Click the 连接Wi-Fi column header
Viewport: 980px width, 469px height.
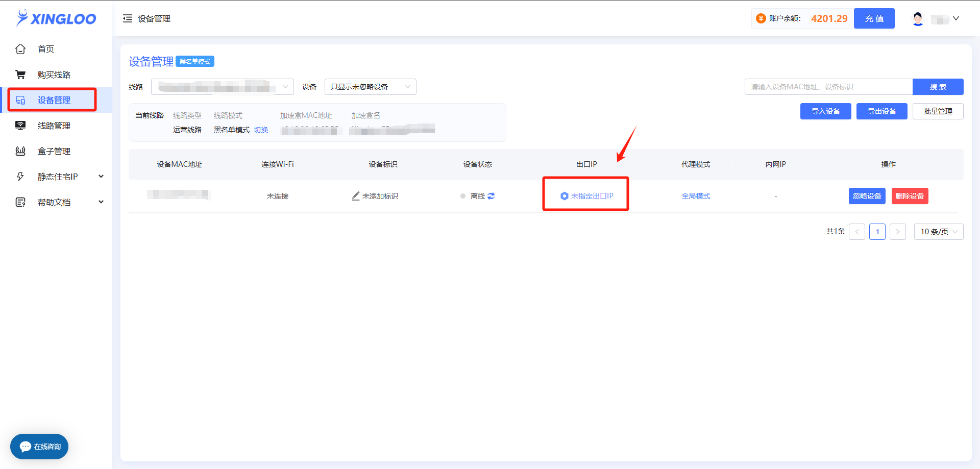[x=278, y=164]
